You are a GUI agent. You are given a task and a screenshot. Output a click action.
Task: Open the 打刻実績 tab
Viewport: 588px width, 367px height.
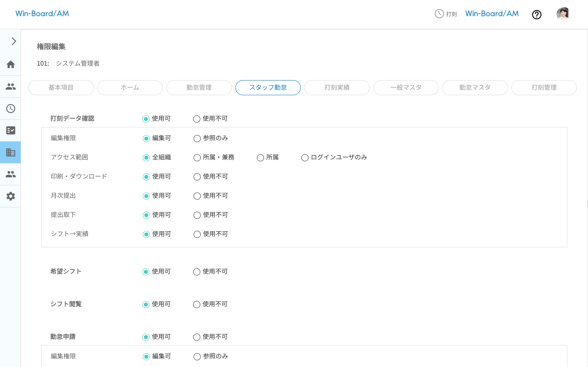pos(337,88)
